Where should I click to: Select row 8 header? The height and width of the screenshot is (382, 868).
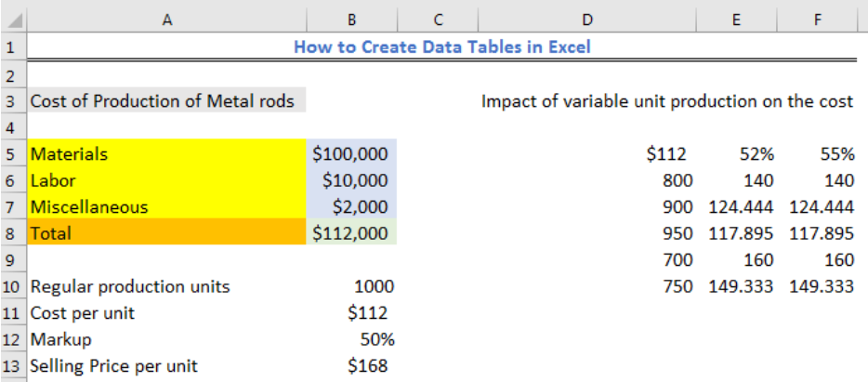pyautogui.click(x=13, y=233)
